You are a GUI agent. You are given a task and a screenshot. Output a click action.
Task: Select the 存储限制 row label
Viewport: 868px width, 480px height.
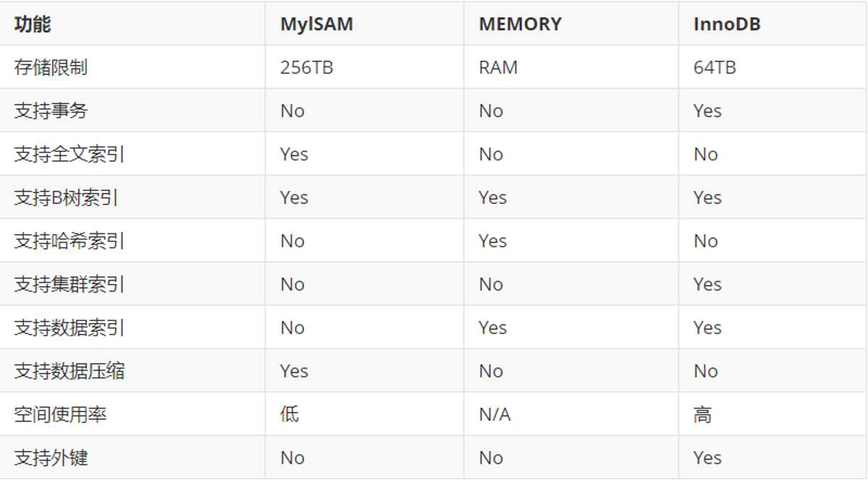click(51, 67)
